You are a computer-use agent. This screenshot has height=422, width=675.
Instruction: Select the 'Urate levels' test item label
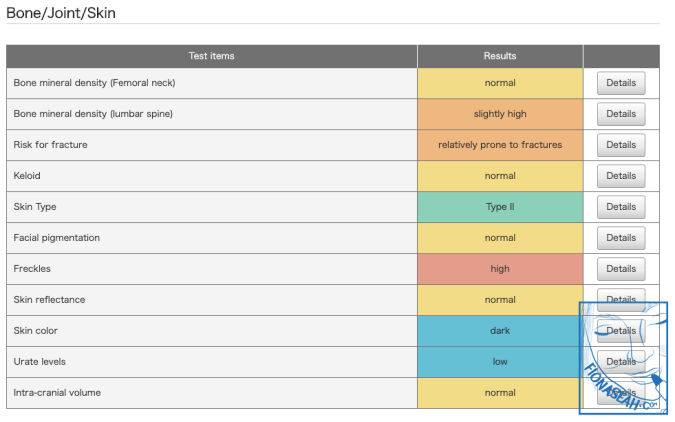tap(39, 362)
